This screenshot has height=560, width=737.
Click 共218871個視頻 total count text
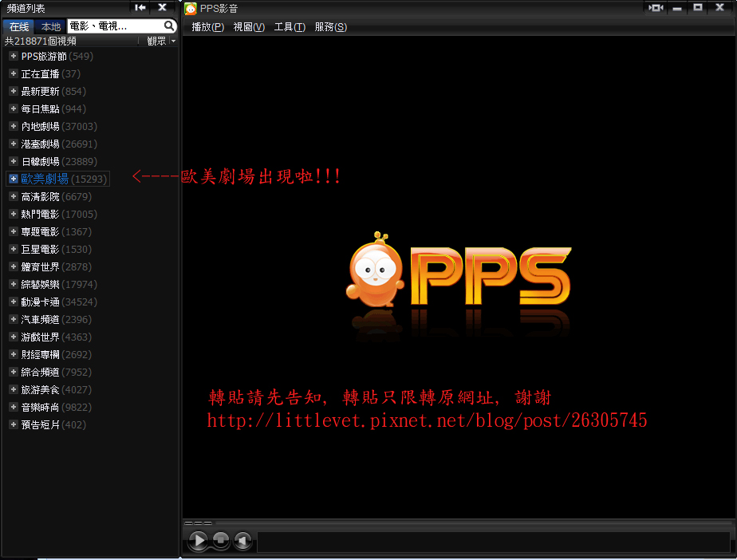(41, 41)
